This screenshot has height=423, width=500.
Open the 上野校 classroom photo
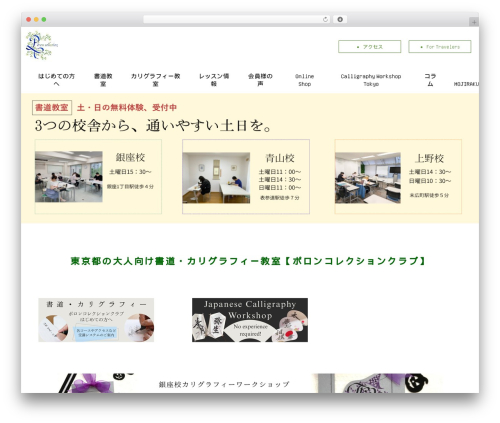pyautogui.click(x=368, y=178)
